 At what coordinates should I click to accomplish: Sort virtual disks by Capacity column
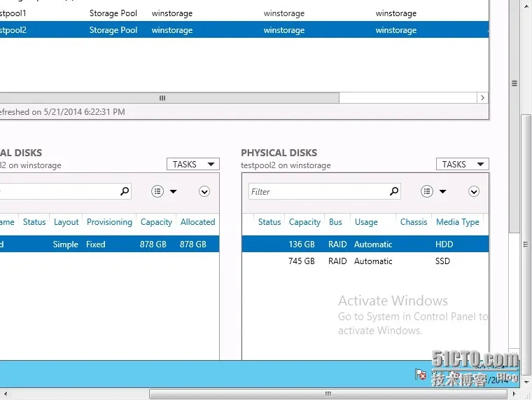tap(156, 222)
